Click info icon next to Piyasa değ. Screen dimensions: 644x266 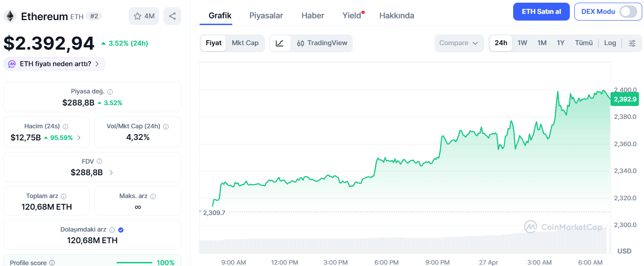click(110, 92)
